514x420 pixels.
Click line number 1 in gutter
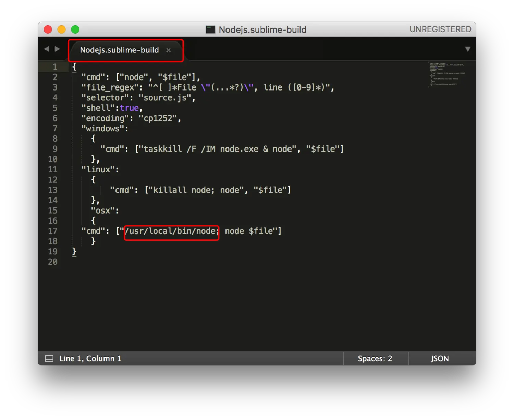55,67
